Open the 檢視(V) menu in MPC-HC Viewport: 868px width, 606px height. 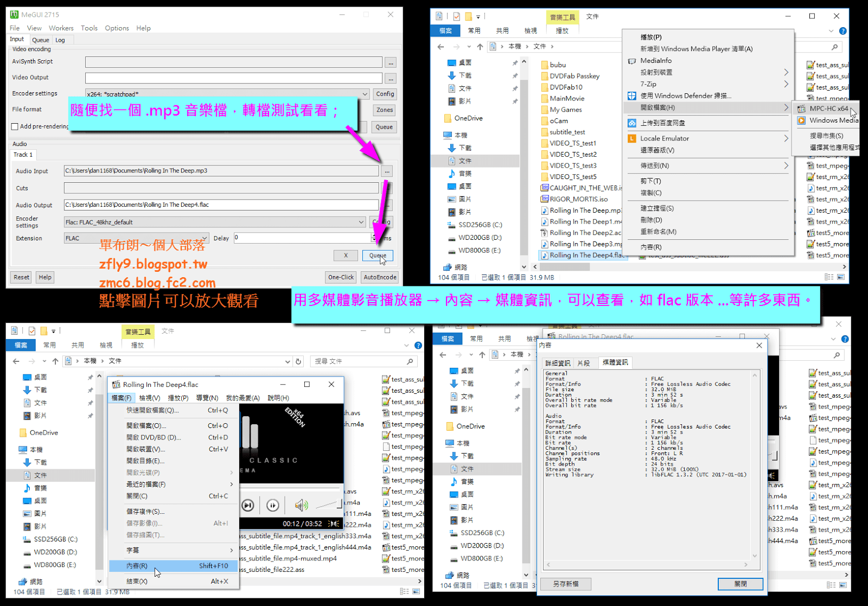[x=150, y=398]
